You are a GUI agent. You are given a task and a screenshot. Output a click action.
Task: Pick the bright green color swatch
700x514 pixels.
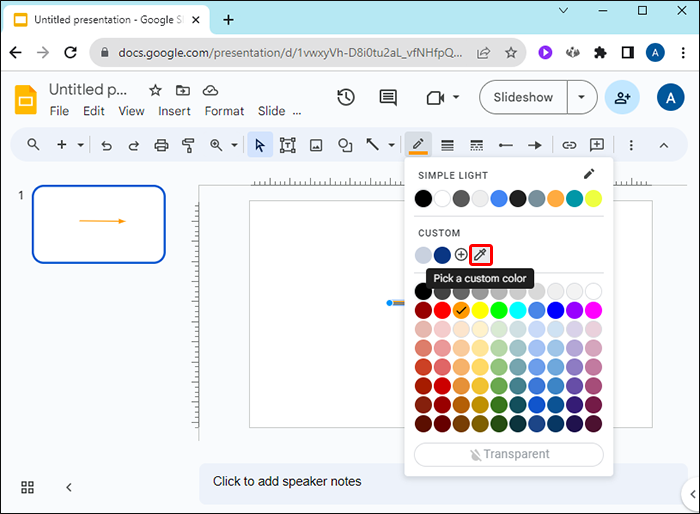coord(499,311)
